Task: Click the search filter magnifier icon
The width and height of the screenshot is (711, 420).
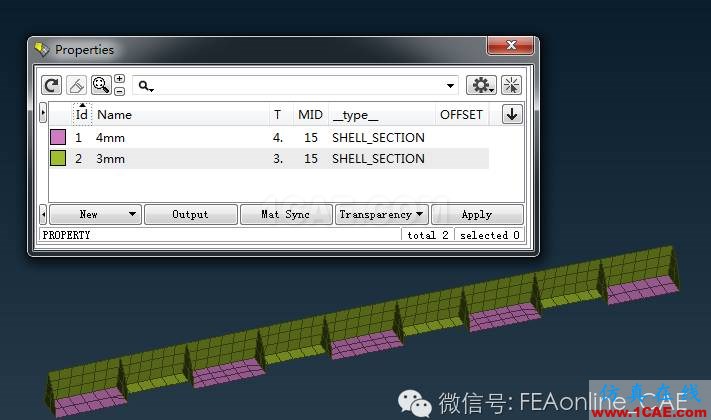Action: click(146, 86)
